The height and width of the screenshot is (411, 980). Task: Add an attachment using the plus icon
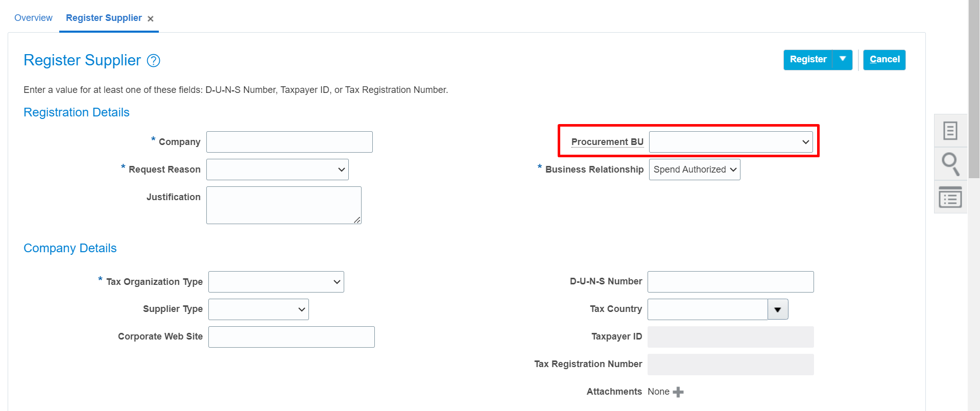coord(678,392)
